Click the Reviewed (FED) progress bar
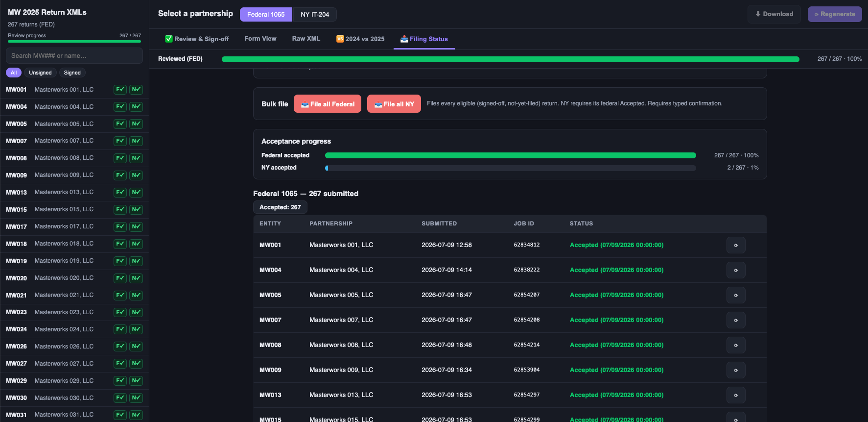Image resolution: width=868 pixels, height=422 pixels. pos(511,59)
